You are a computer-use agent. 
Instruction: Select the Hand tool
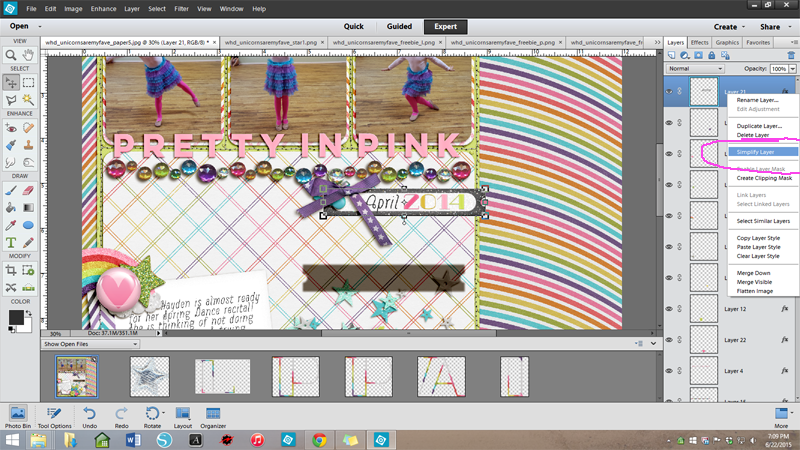pyautogui.click(x=29, y=55)
